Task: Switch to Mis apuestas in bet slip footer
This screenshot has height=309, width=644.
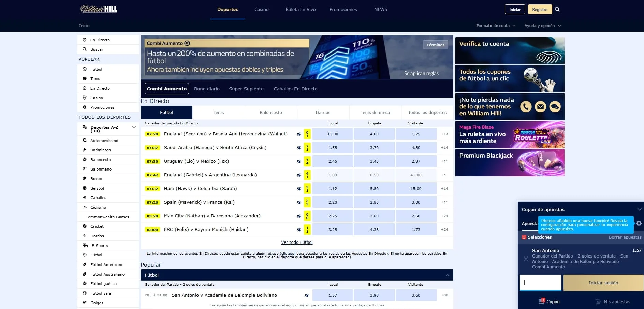Action: (613, 302)
